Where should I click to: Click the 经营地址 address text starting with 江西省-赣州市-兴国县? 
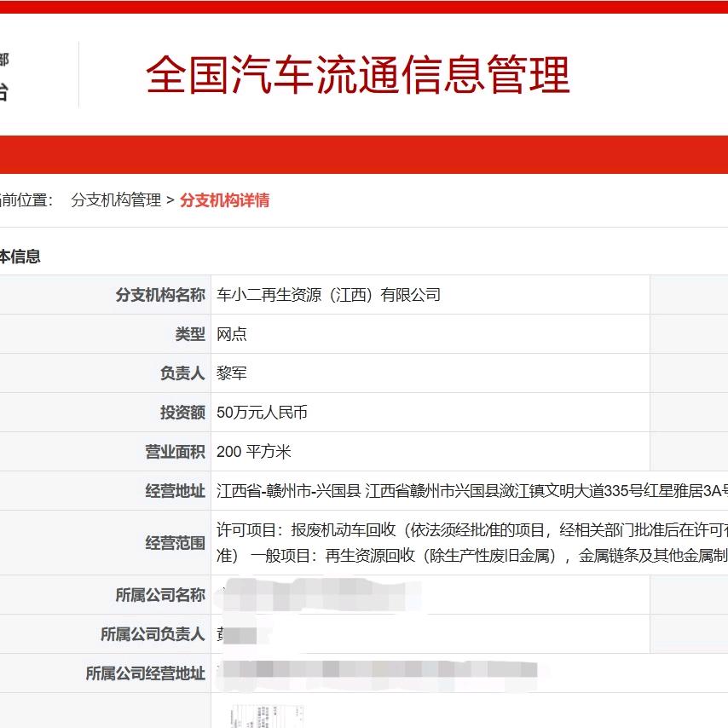click(472, 491)
